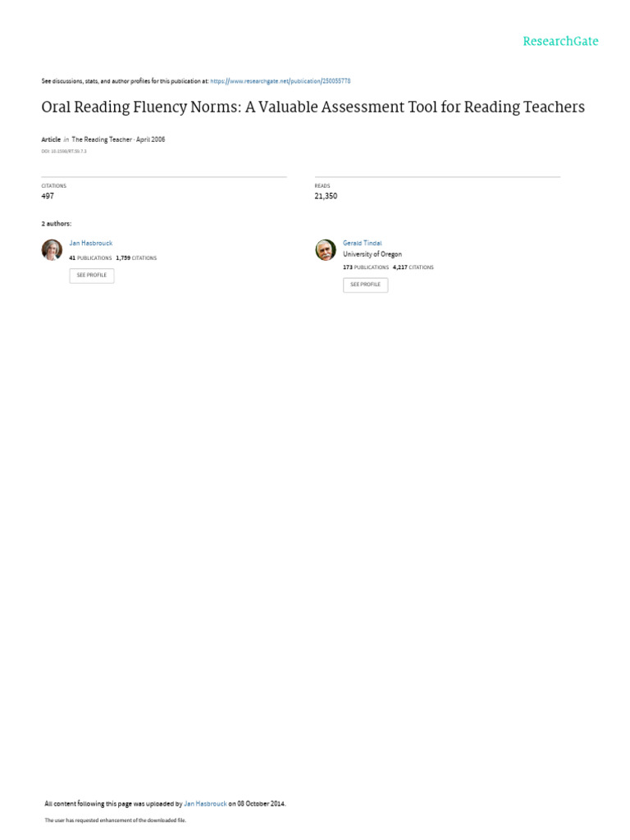Click Jan Hasbrouck's 41 publications stat
This screenshot has height=840, width=630.
(x=90, y=258)
